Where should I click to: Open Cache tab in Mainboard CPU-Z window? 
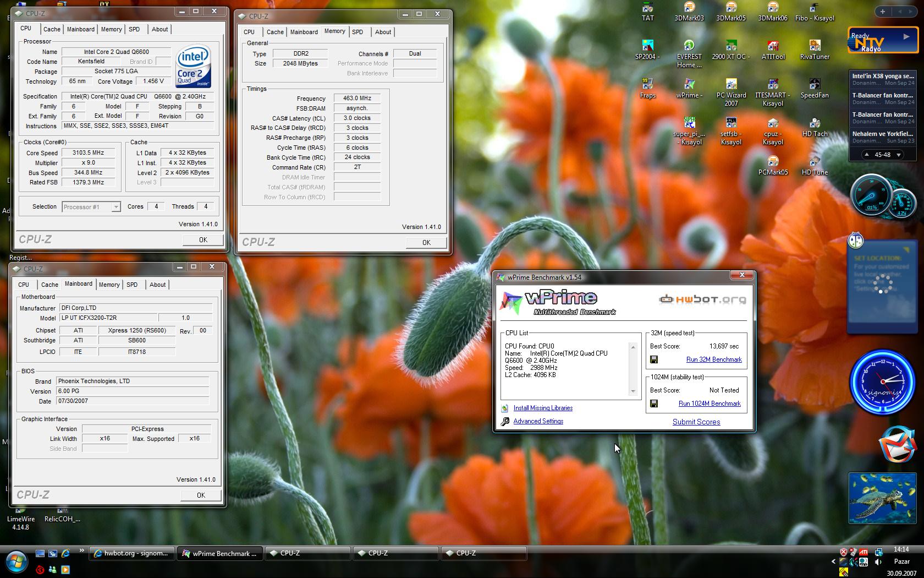[x=50, y=285]
